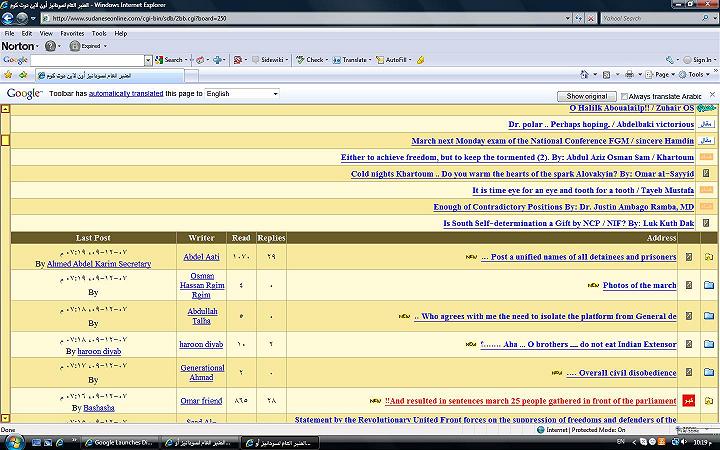Viewport: 720px width, 450px height.
Task: Click the Sidewiki toolbar button
Action: click(x=268, y=60)
